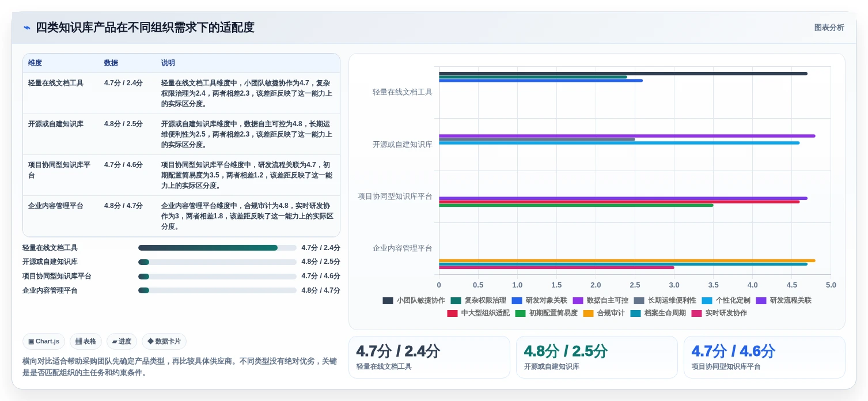868x401 pixels.
Task: Select the 数据卡片 tag
Action: 164,341
